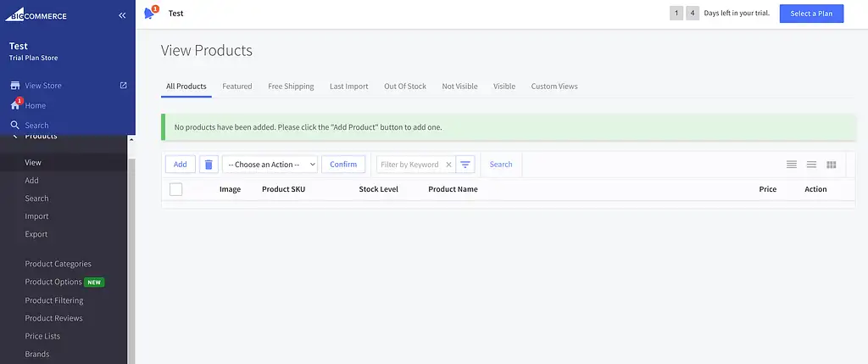Open Product Categories in the sidebar
The height and width of the screenshot is (364, 868).
pos(58,264)
